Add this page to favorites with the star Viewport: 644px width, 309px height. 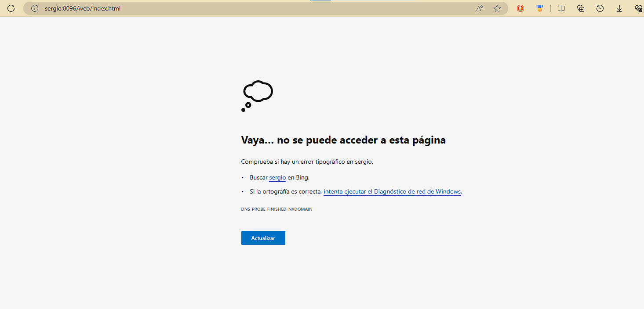click(497, 8)
